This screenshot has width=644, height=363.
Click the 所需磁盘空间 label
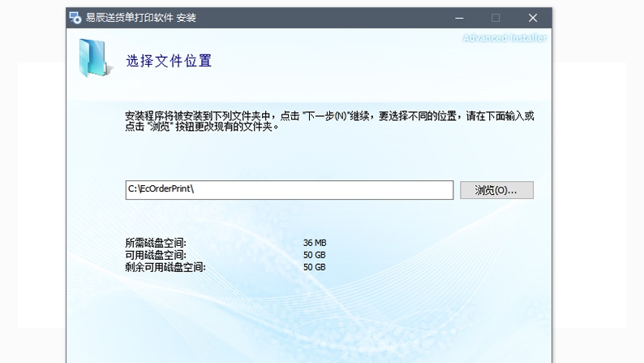(156, 243)
